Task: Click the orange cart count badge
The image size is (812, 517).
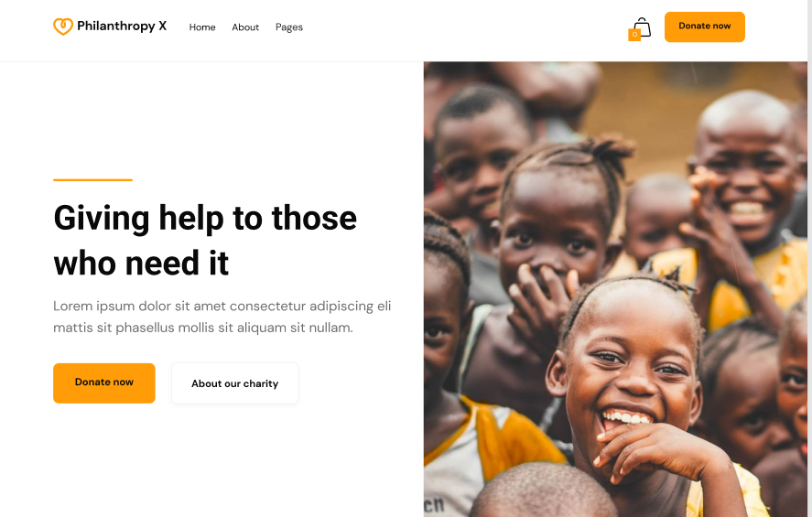Action: (634, 35)
